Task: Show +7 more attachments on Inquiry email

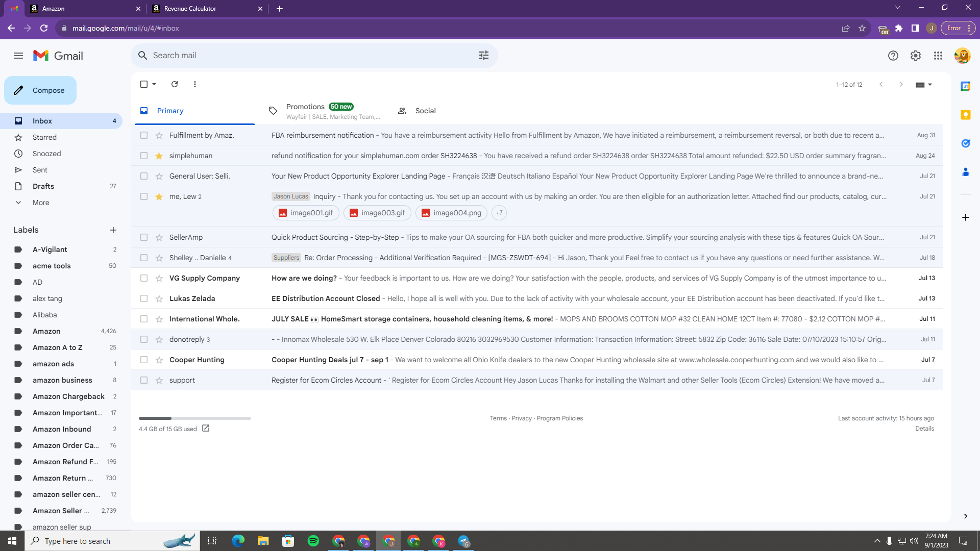Action: [499, 213]
